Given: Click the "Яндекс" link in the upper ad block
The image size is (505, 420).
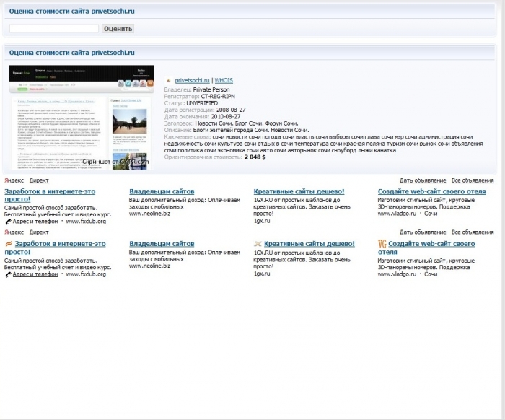Looking at the screenshot, I should tap(13, 180).
